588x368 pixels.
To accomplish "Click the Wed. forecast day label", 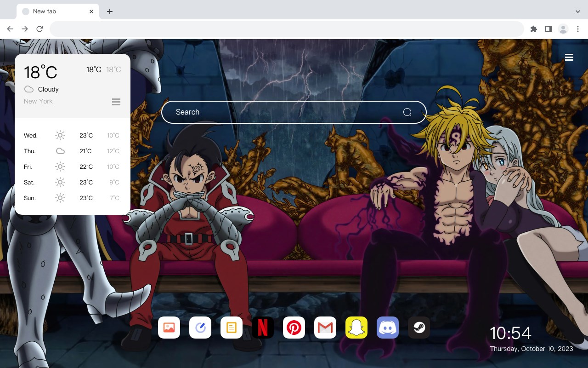I will click(x=31, y=135).
